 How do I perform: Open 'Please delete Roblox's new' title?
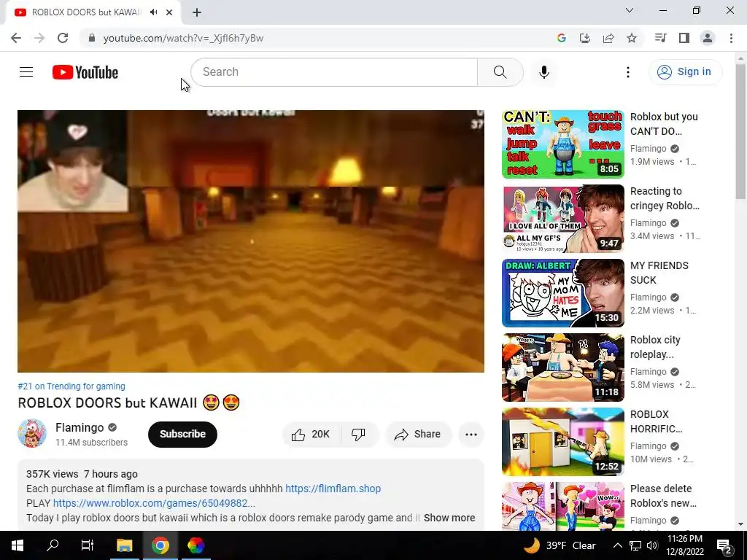(x=663, y=496)
